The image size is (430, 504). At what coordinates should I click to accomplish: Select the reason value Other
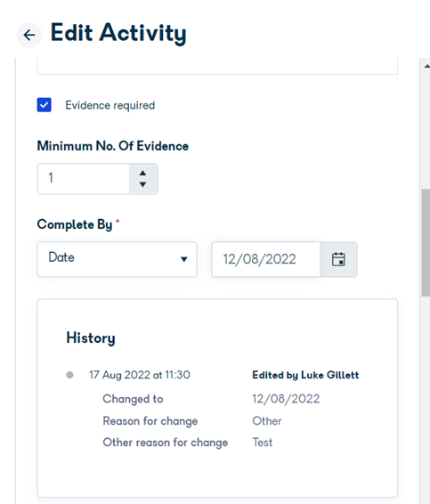267,421
